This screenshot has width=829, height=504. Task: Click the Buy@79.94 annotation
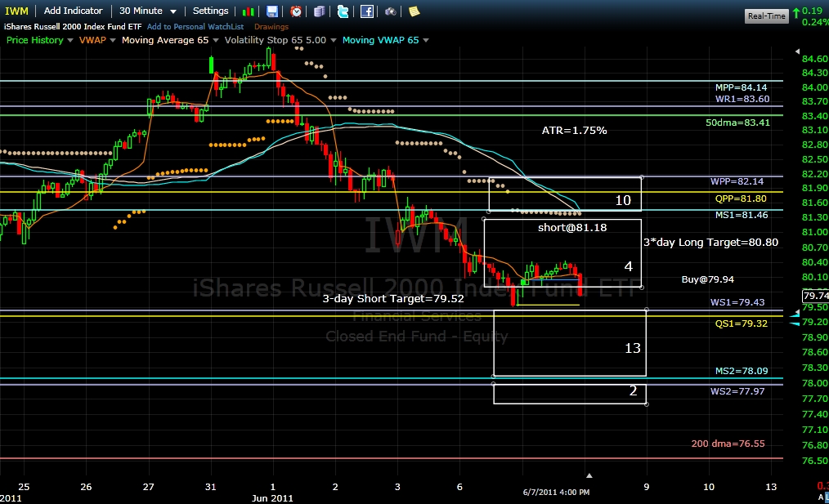tap(707, 279)
